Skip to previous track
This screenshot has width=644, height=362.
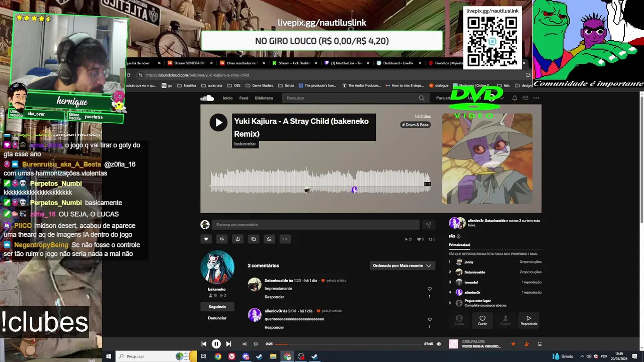pyautogui.click(x=204, y=344)
